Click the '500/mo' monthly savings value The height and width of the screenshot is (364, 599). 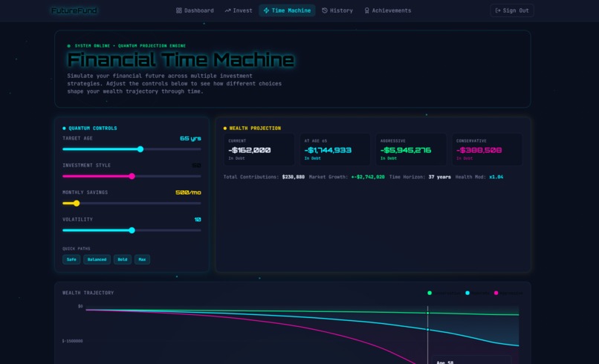click(188, 192)
